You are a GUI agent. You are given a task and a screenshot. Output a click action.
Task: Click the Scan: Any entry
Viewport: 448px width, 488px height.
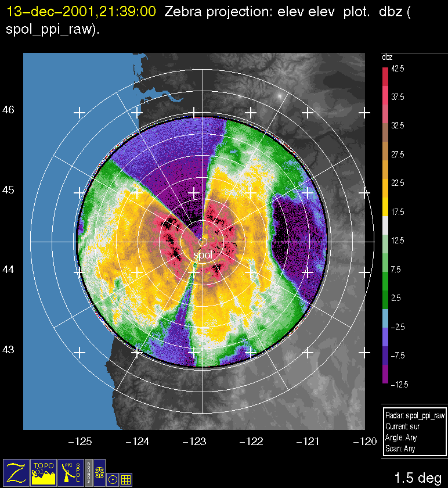pyautogui.click(x=400, y=448)
